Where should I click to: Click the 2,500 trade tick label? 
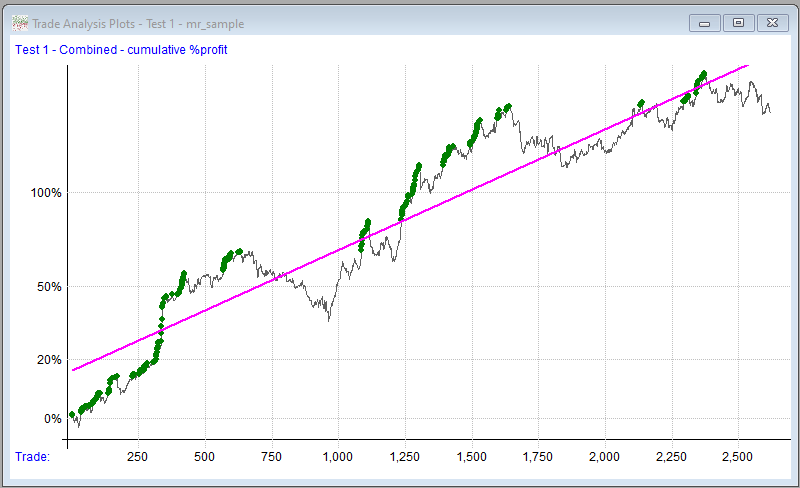coord(738,456)
